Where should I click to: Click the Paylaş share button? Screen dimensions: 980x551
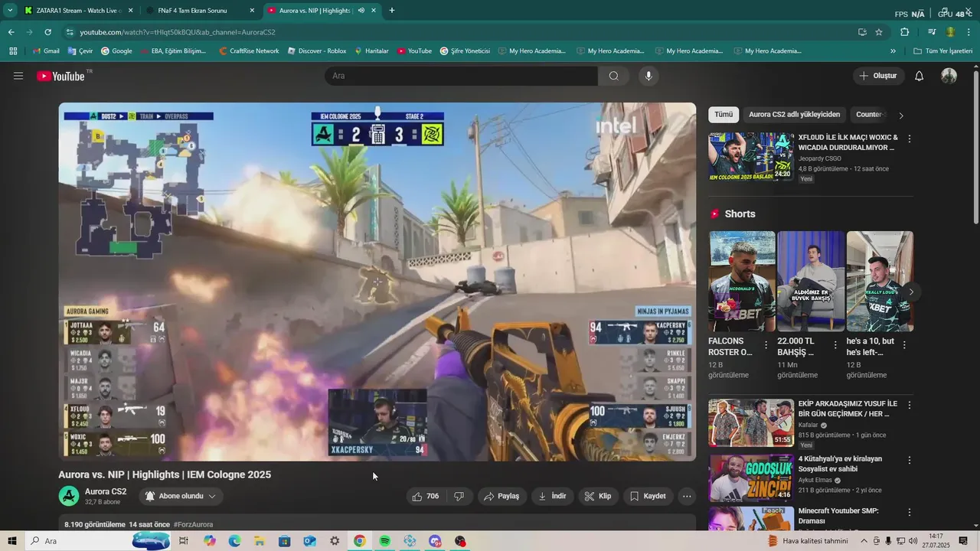[502, 496]
